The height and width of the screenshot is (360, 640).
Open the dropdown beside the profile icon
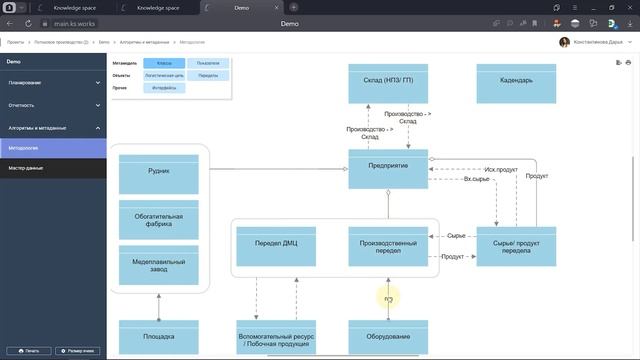pos(22,7)
